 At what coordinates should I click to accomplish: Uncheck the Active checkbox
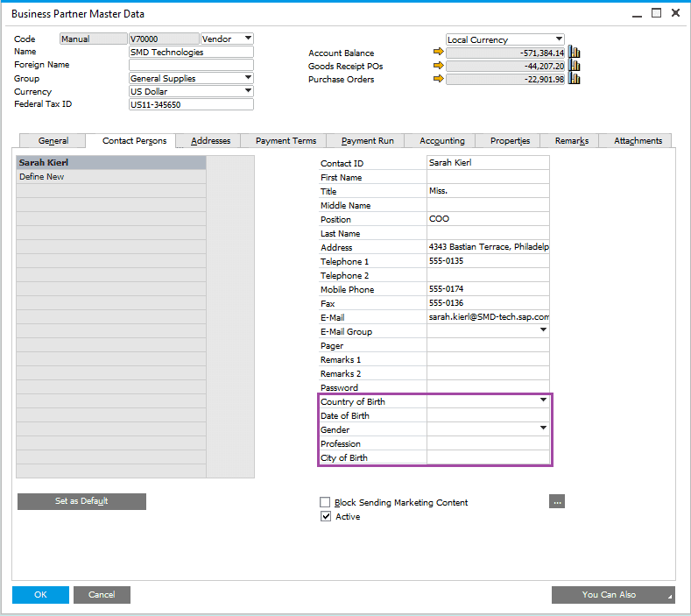[x=326, y=517]
